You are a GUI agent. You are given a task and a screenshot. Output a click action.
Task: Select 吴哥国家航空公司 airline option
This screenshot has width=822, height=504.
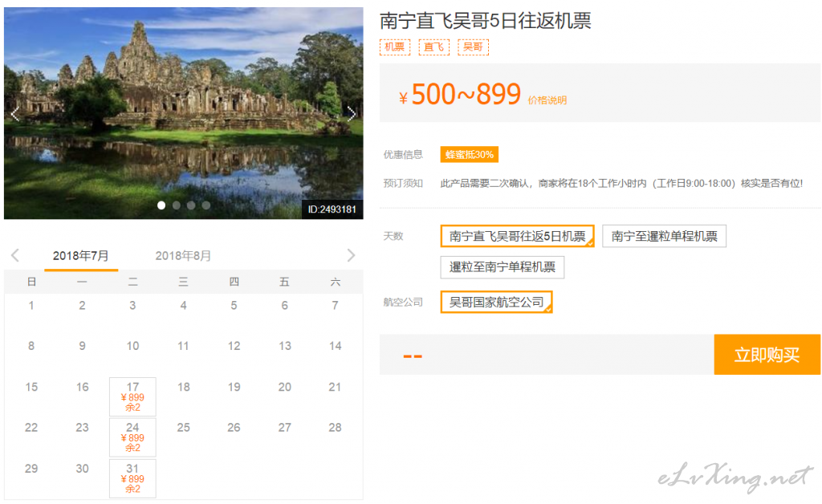[496, 303]
